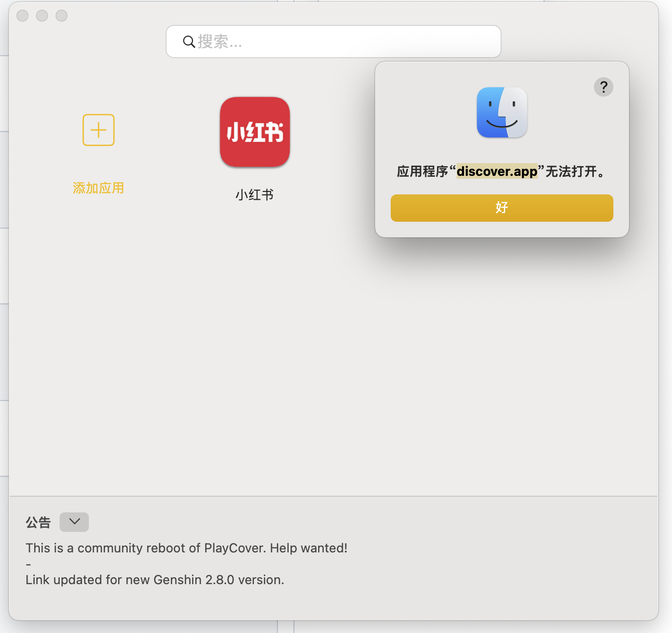Click the 添加应用 label
This screenshot has width=672, height=633.
click(x=98, y=188)
